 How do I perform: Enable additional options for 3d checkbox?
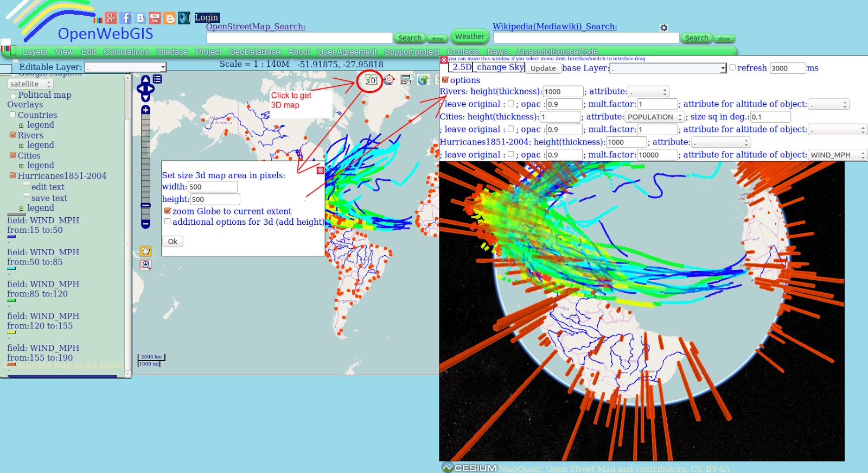(x=168, y=222)
